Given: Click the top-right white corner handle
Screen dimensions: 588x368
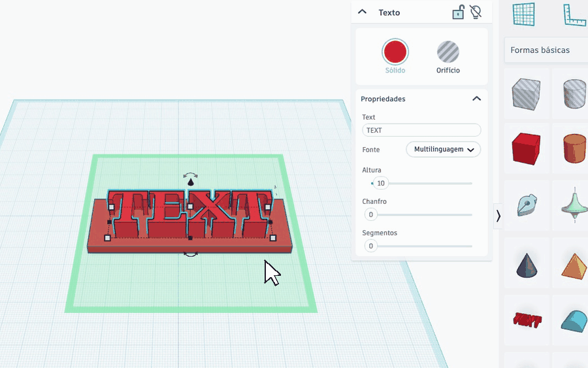Looking at the screenshot, I should pos(268,207).
